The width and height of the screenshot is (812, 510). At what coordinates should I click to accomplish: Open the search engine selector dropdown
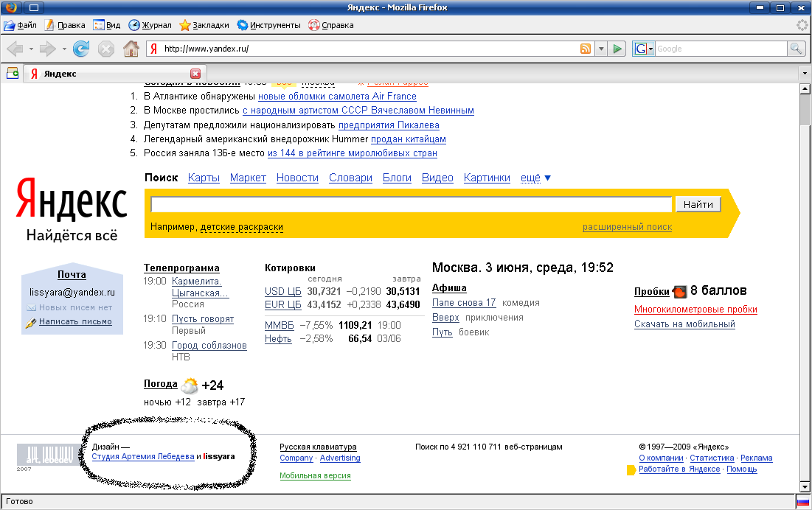click(644, 49)
